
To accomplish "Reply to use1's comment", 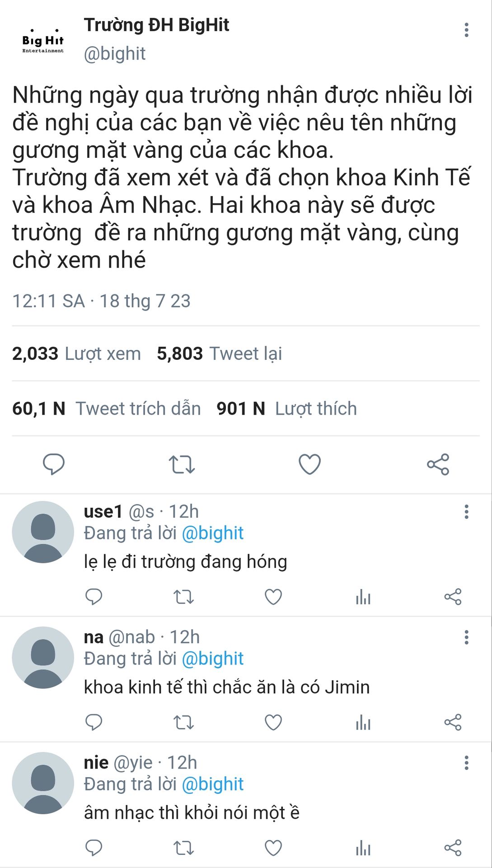I will click(94, 597).
